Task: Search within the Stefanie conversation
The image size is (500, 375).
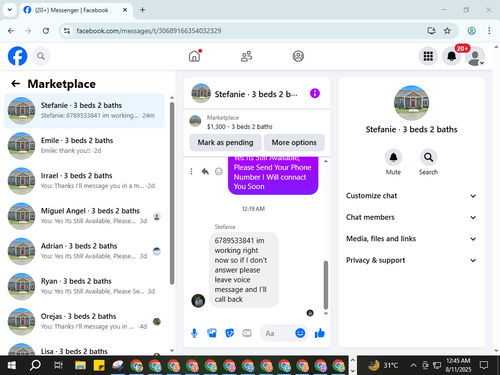Action: 428,162
